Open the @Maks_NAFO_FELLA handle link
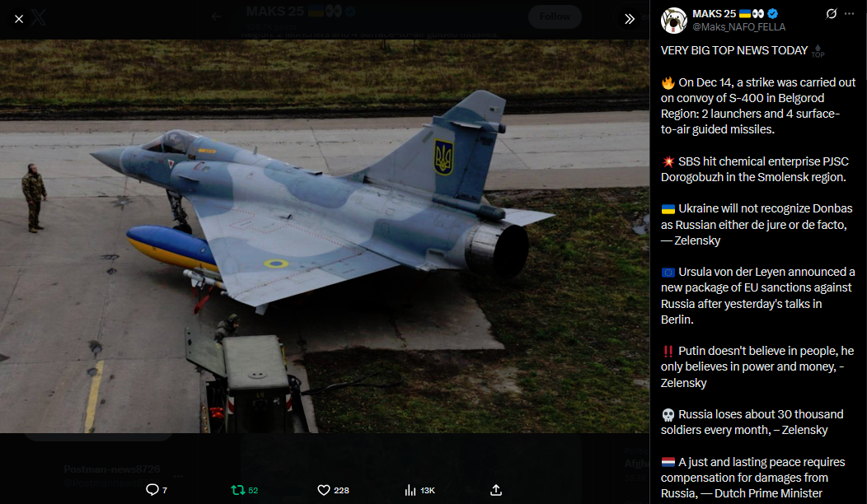Screen dimensions: 867x504 (738, 26)
